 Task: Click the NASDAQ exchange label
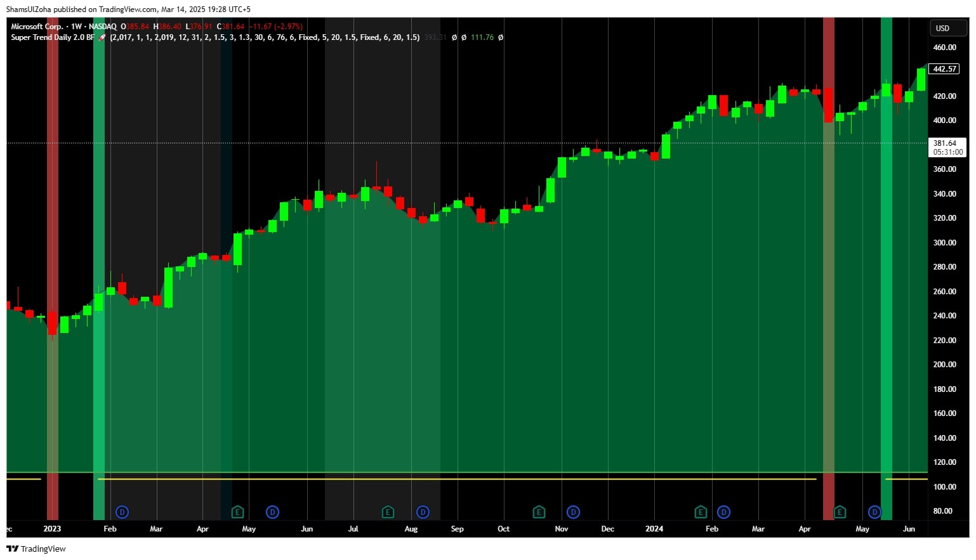pyautogui.click(x=103, y=27)
